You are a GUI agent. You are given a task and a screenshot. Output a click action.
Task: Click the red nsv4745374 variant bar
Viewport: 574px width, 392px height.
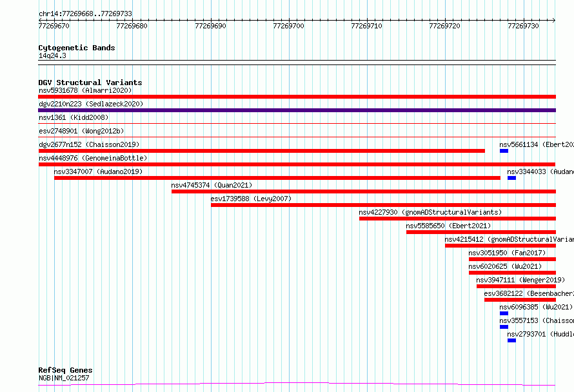364,191
